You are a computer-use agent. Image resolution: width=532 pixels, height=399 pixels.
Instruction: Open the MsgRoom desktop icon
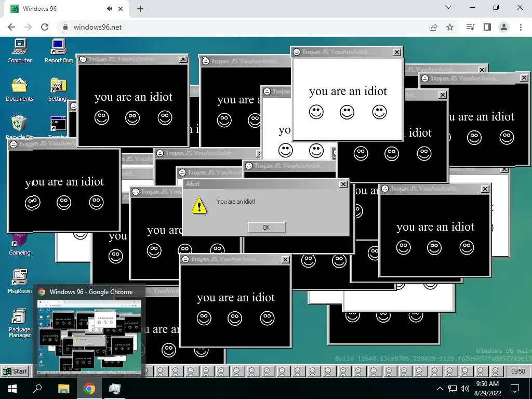coord(20,281)
